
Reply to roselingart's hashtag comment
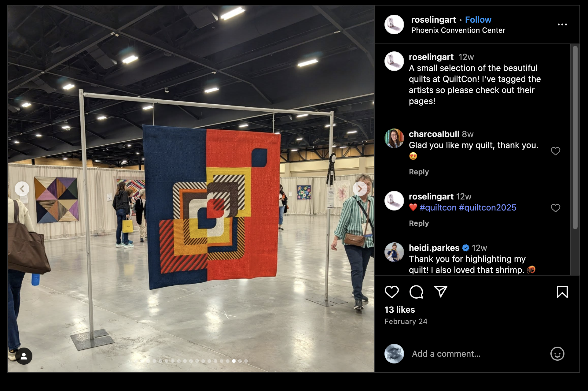coord(419,223)
